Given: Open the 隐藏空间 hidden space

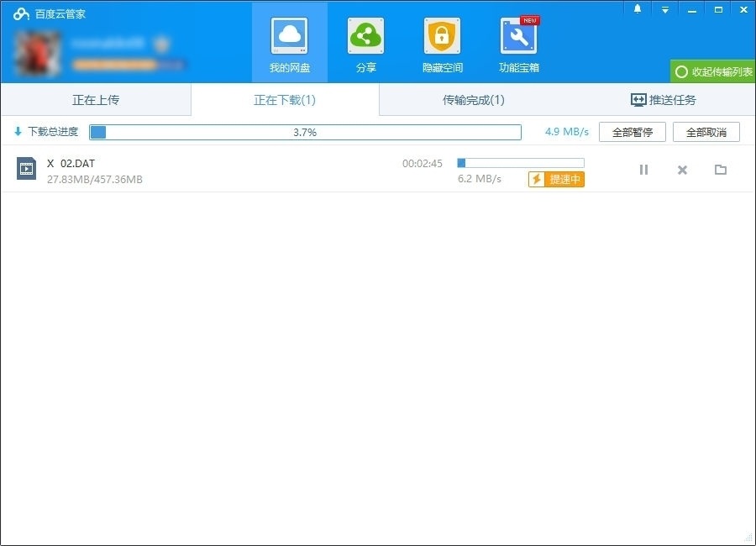Looking at the screenshot, I should coord(442,42).
